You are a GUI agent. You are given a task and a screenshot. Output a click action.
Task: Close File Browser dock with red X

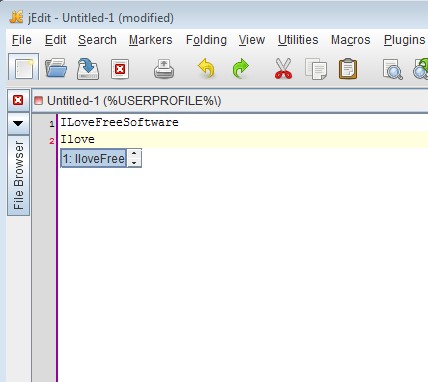(x=18, y=100)
